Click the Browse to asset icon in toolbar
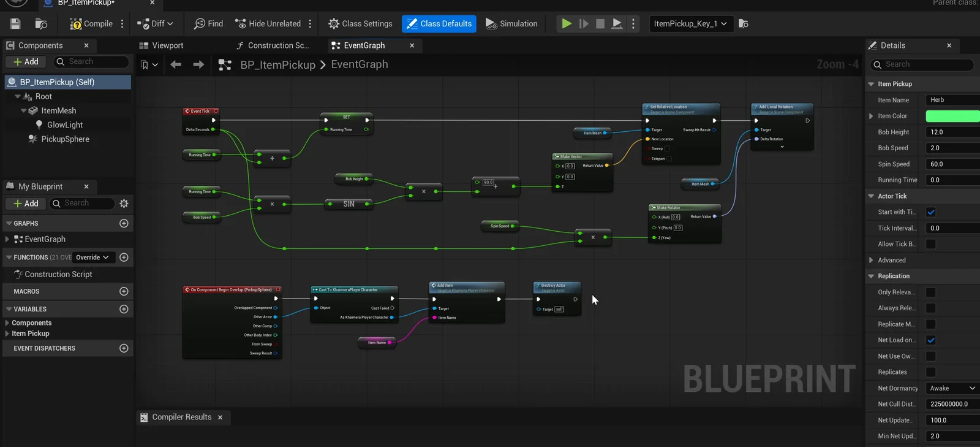This screenshot has height=447, width=980. click(41, 24)
